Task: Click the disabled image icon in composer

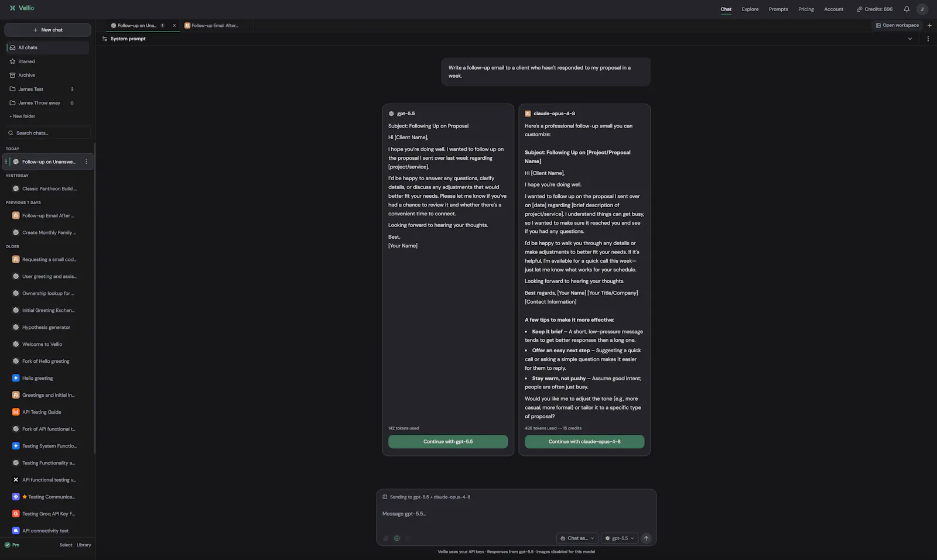Action: 408,538
